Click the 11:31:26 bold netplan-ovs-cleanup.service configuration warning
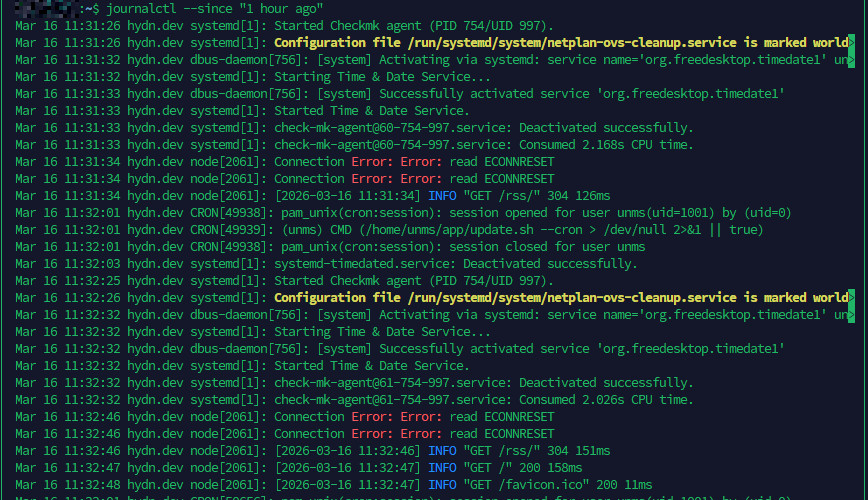The width and height of the screenshot is (868, 500). point(561,43)
